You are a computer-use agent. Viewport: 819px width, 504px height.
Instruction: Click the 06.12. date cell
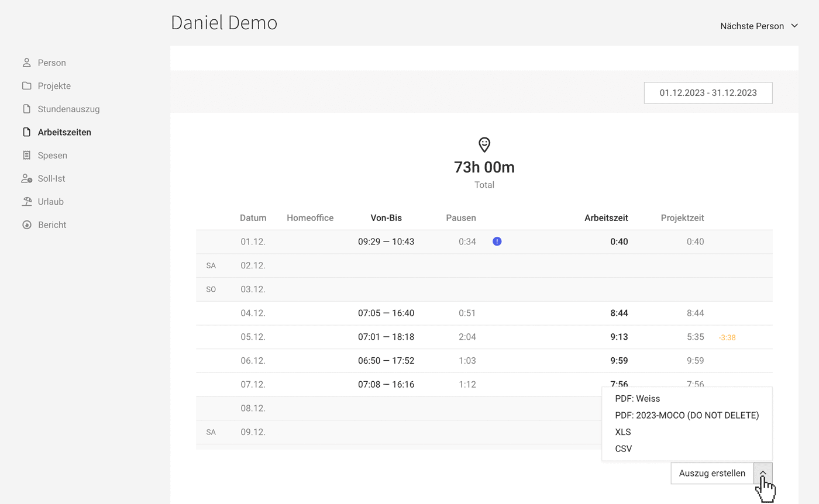point(253,361)
